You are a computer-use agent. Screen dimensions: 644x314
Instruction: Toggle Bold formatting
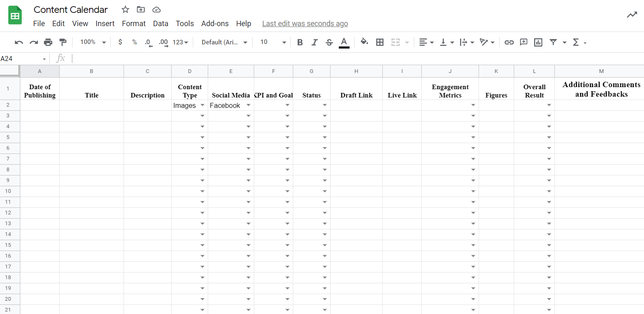[300, 42]
